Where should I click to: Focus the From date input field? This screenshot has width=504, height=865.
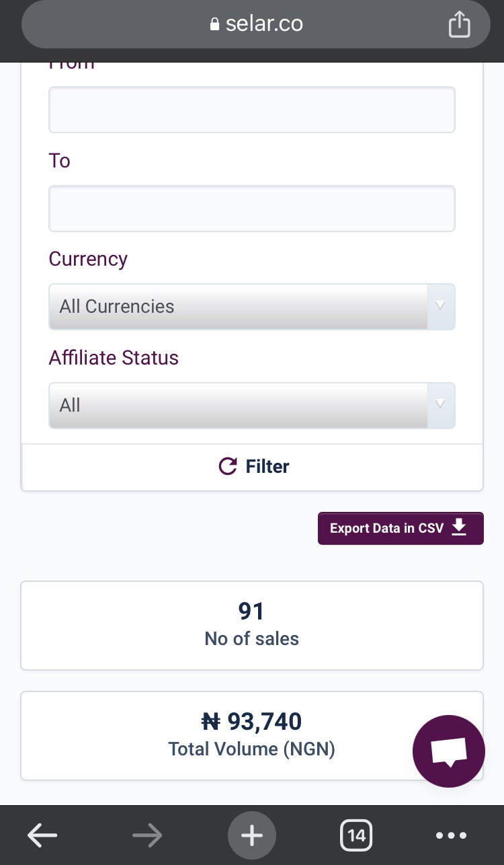252,110
